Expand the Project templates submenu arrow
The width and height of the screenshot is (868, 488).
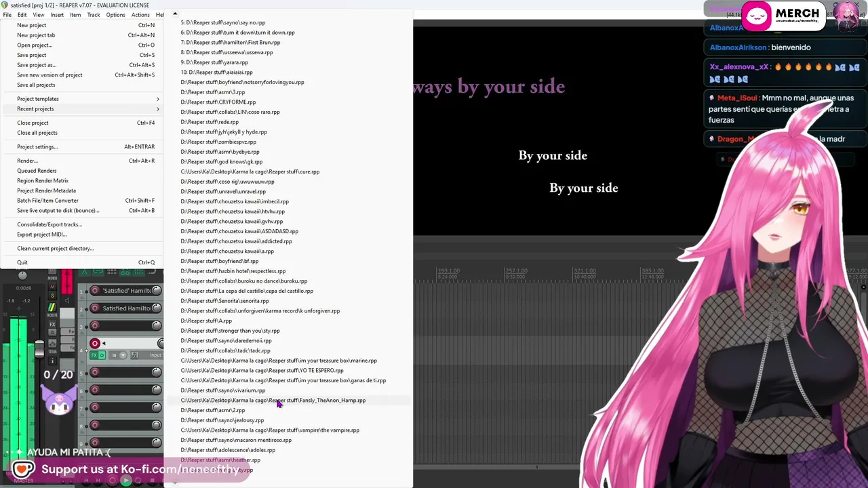pos(158,99)
